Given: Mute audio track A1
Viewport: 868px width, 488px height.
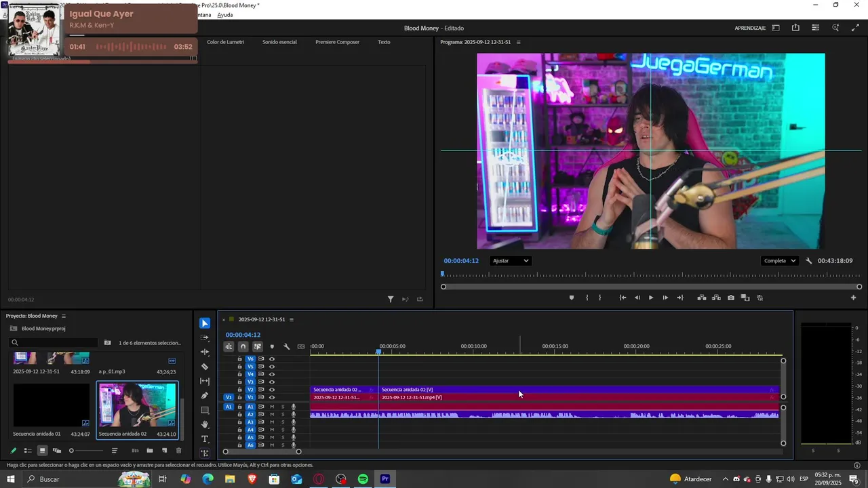Looking at the screenshot, I should coord(272,407).
